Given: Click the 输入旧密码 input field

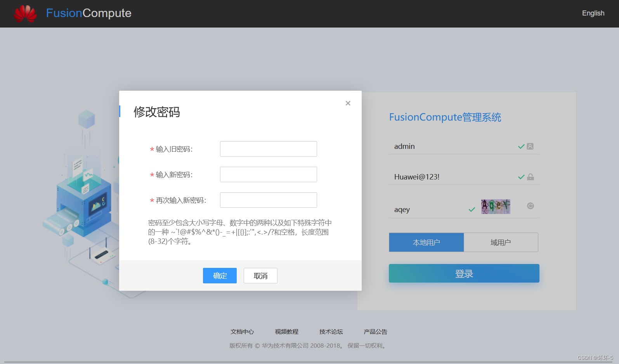Looking at the screenshot, I should point(269,149).
